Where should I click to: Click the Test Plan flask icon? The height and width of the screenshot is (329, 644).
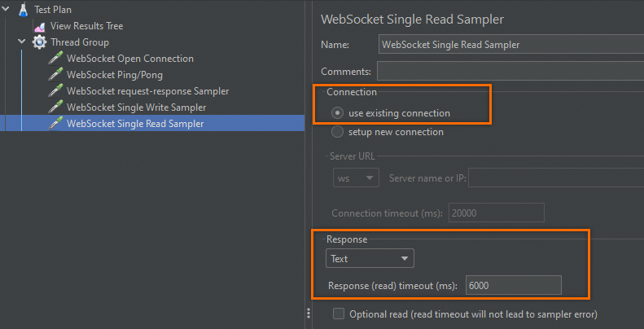[23, 10]
